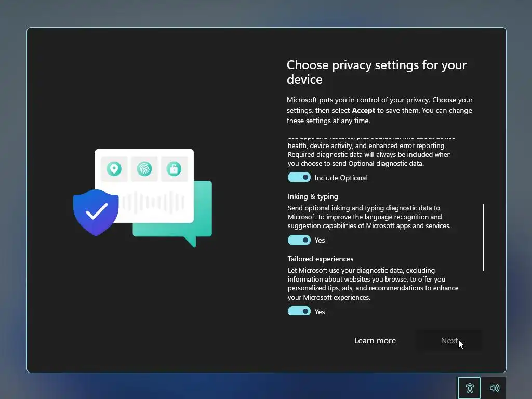Image resolution: width=532 pixels, height=399 pixels.
Task: Switch off Tailored experiences toggle
Action: pyautogui.click(x=299, y=311)
